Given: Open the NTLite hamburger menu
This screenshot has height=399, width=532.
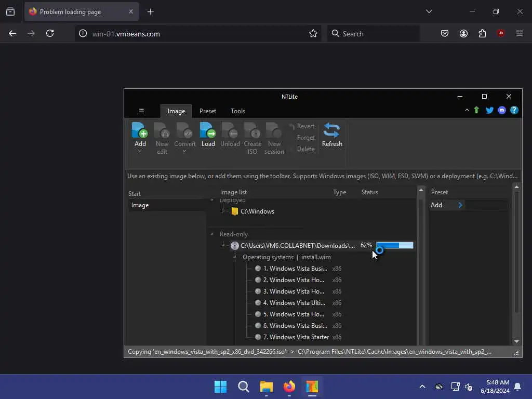Looking at the screenshot, I should tap(141, 111).
